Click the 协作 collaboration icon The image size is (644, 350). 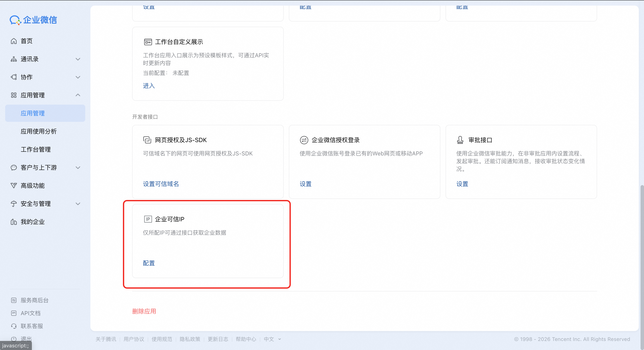[14, 77]
